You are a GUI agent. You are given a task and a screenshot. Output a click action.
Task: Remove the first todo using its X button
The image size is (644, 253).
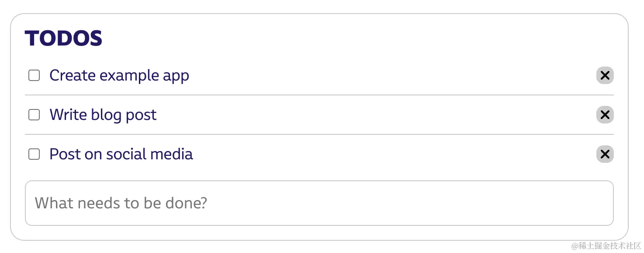(x=605, y=75)
